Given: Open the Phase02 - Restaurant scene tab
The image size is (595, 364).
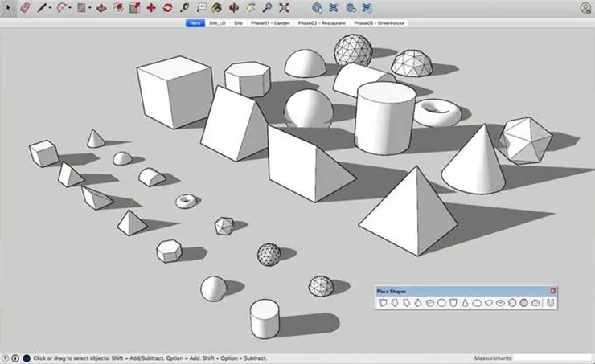Looking at the screenshot, I should [322, 23].
